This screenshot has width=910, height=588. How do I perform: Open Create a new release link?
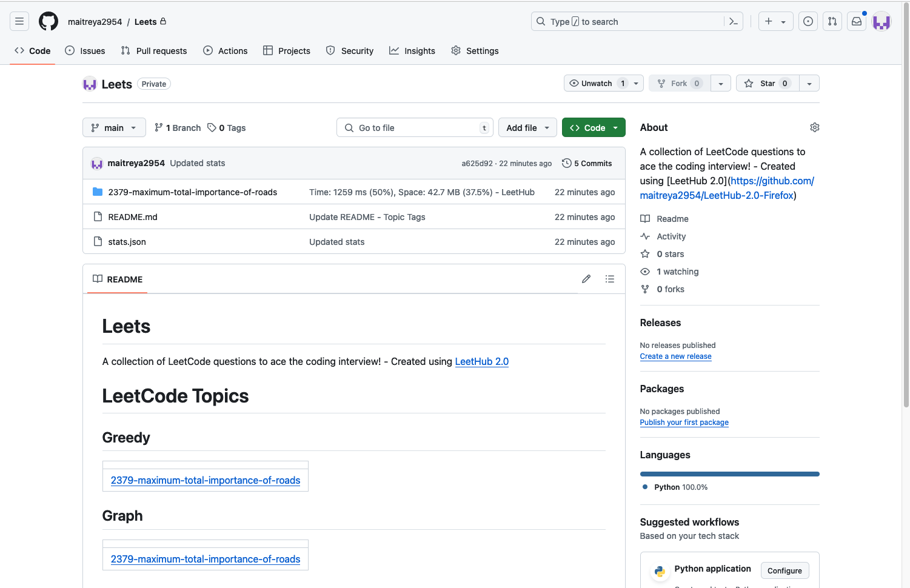pyautogui.click(x=675, y=356)
